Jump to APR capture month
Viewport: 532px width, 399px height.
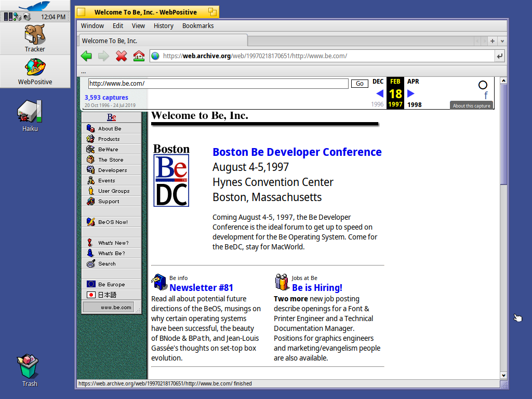[413, 82]
